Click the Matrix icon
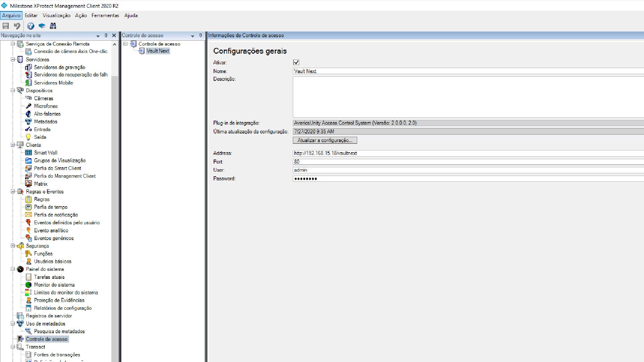The height and width of the screenshot is (362, 644). [29, 184]
